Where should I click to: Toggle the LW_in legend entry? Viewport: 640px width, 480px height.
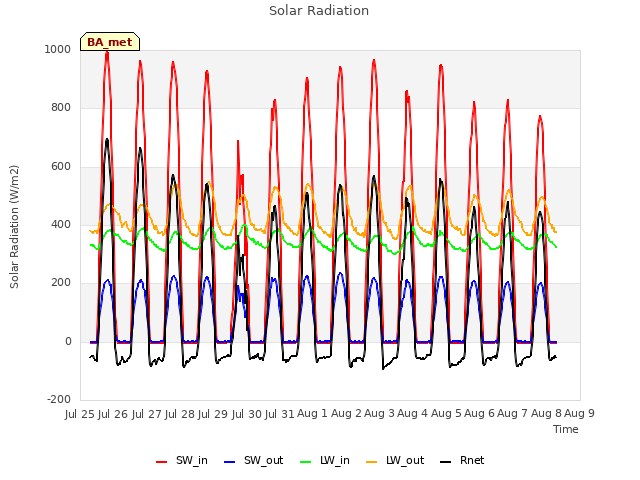click(x=325, y=460)
